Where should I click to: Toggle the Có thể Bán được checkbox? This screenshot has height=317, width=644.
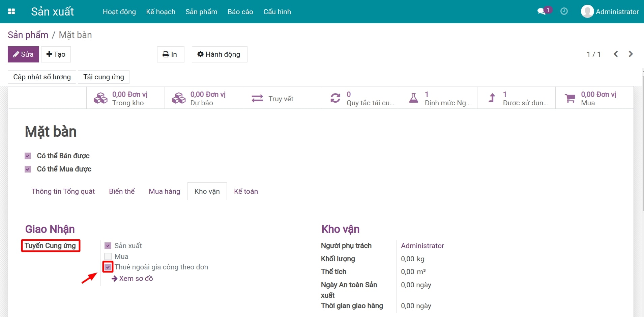point(28,156)
